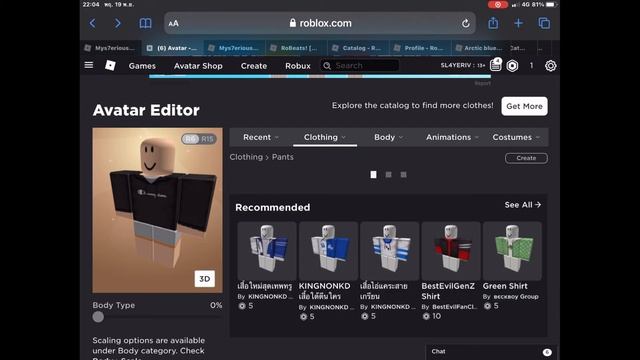Screen dimensions: 640x360
Task: Switch to the RoBeats Safari tab
Action: click(x=296, y=48)
